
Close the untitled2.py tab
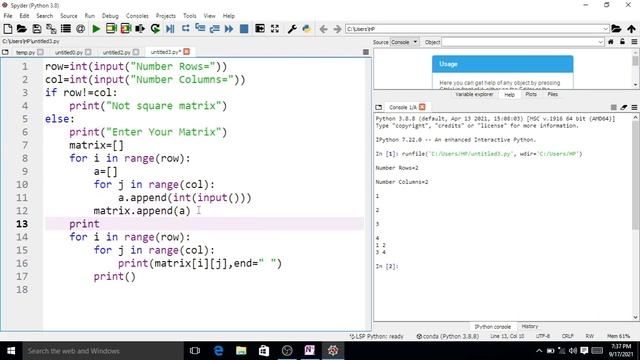(x=136, y=52)
